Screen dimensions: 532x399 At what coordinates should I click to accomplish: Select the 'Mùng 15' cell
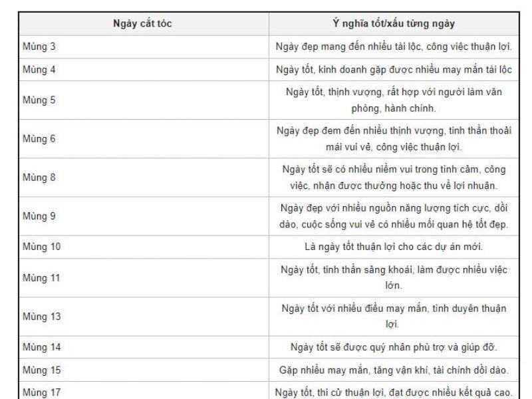click(144, 370)
